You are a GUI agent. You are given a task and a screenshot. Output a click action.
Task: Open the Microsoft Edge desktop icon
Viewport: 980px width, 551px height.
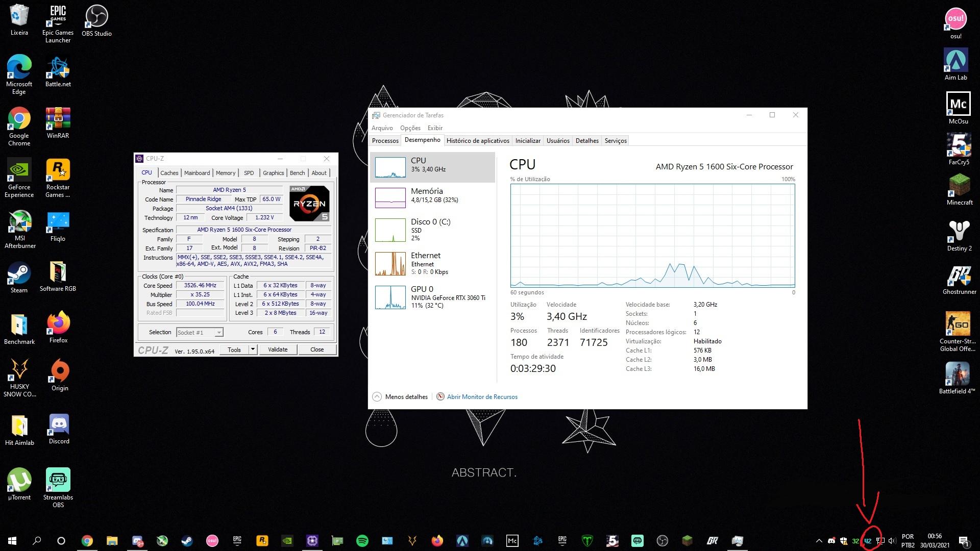click(19, 74)
